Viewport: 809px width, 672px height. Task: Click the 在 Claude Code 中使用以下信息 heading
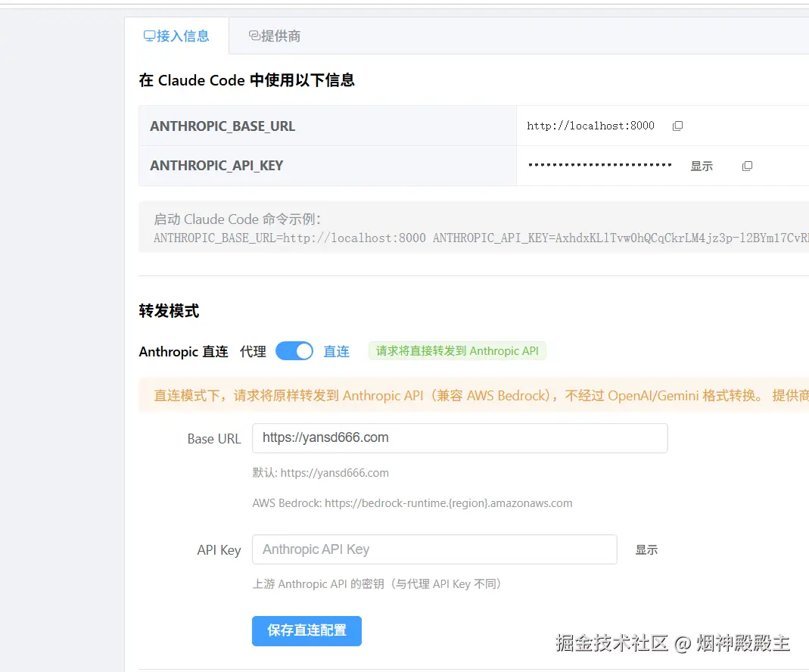[x=247, y=80]
